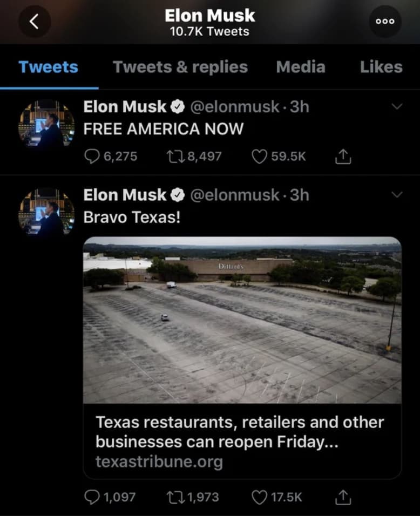Open the dropdown chevron on Bravo Texas tweet

coord(398,193)
